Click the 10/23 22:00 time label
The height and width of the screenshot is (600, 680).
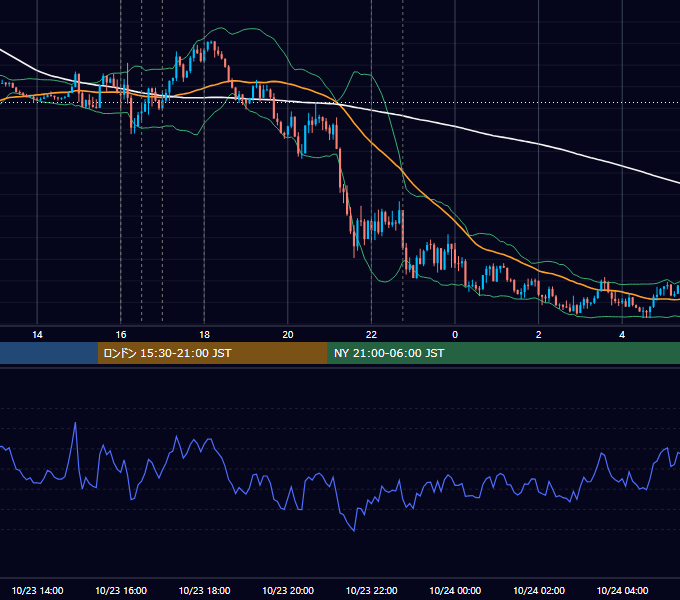coord(371,590)
